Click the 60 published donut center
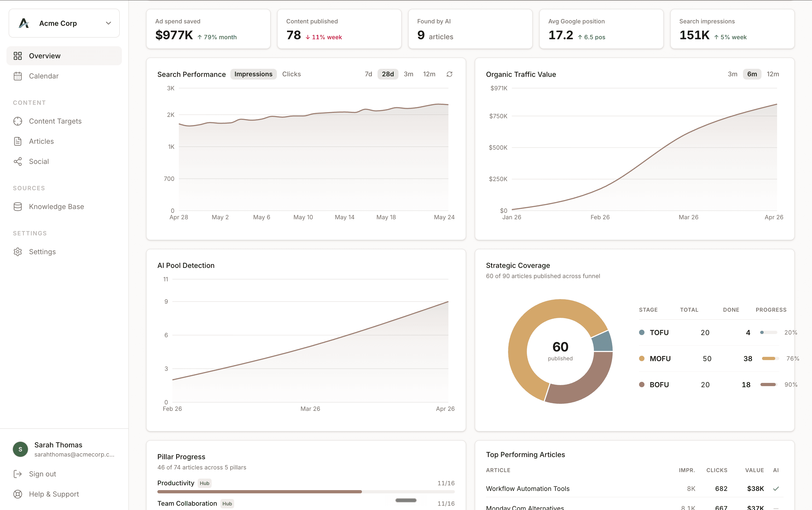Viewport: 812px width, 510px height. point(560,351)
